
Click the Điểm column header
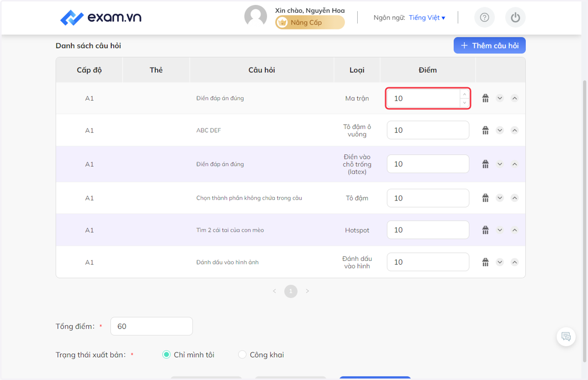(428, 70)
